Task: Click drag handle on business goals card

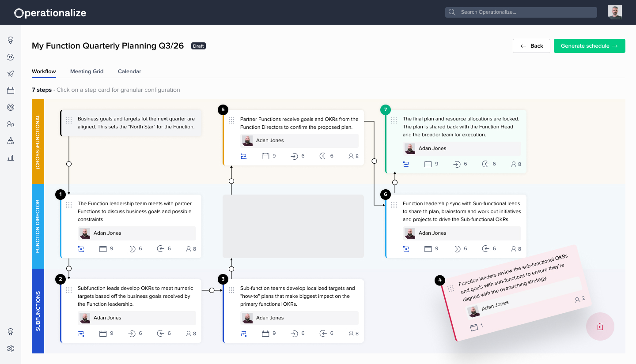Action: tap(69, 120)
